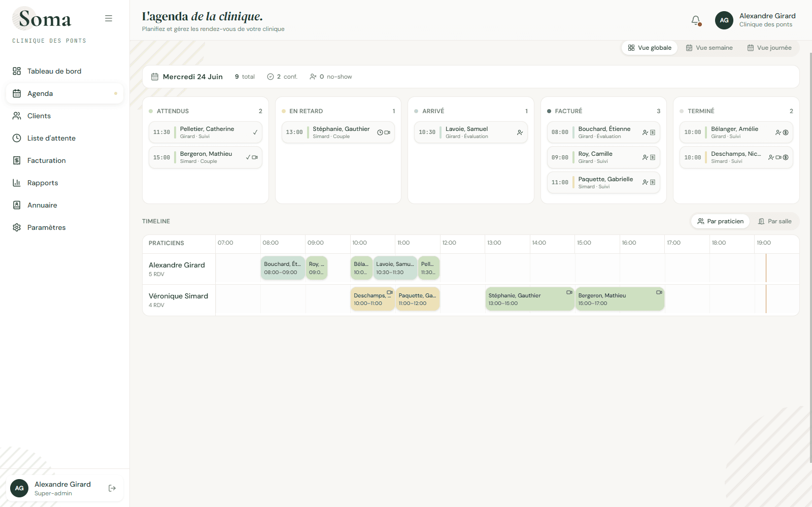Open the Clients page
Viewport: 812px width, 507px height.
tap(64, 116)
